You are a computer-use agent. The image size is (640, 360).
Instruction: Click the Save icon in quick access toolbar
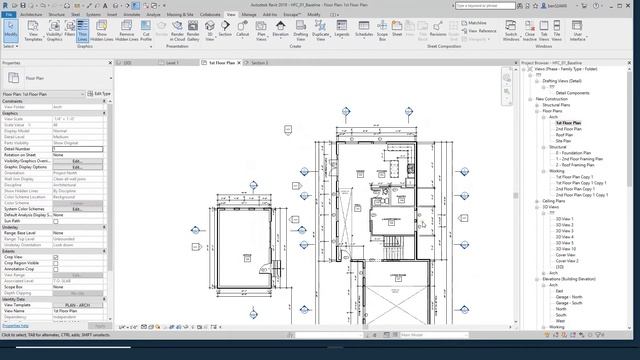tap(23, 6)
